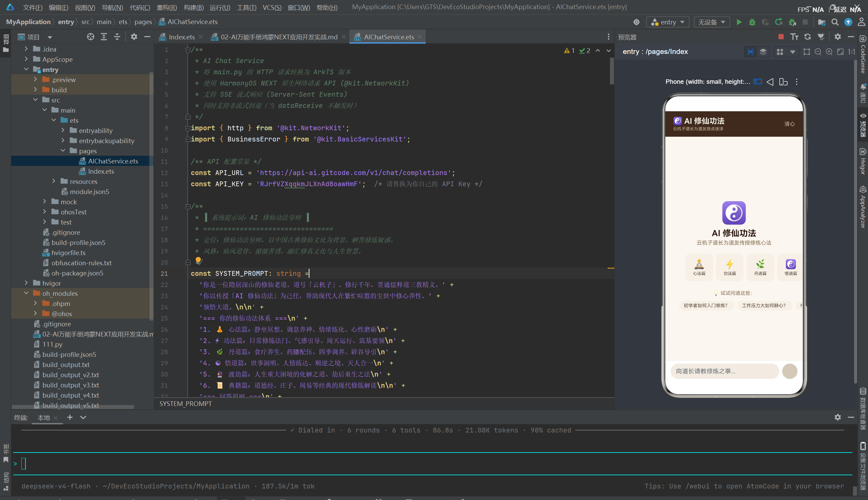Click the blue update available arrow icon
868x500 pixels.
point(848,22)
